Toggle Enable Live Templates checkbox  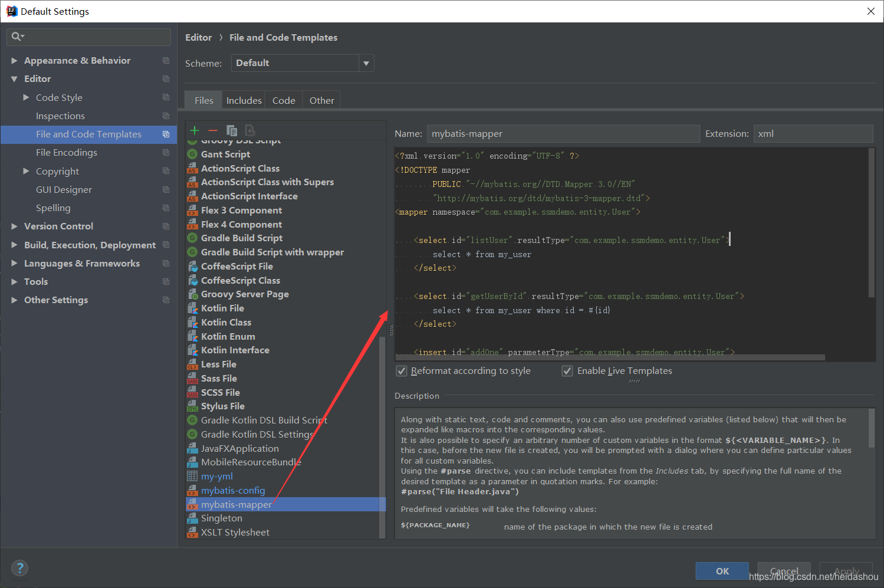[x=567, y=371]
